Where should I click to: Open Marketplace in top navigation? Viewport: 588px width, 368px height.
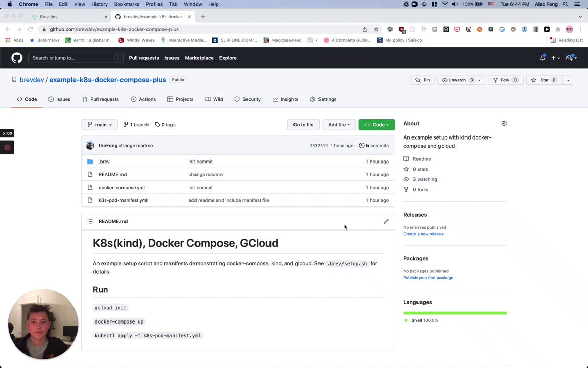point(199,58)
